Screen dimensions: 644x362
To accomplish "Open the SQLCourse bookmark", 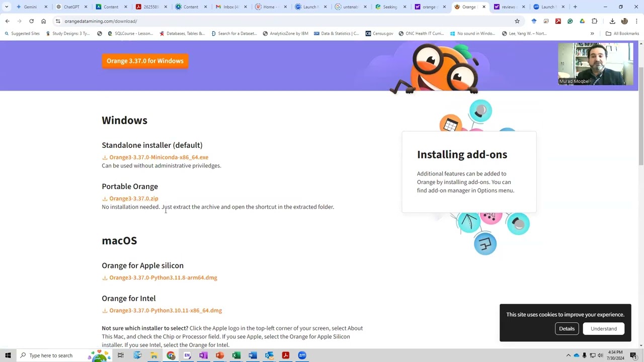I will [x=130, y=34].
